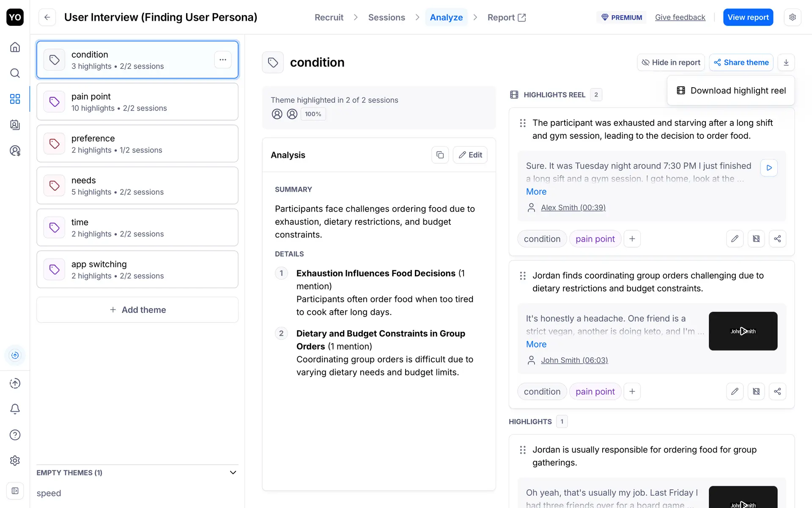Screen dimensions: 812x508
Task: Select Download highlight reel menu item
Action: tap(731, 91)
